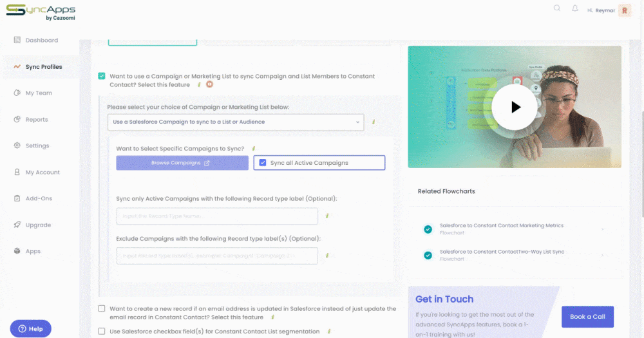Open Apps in the sidebar

33,251
